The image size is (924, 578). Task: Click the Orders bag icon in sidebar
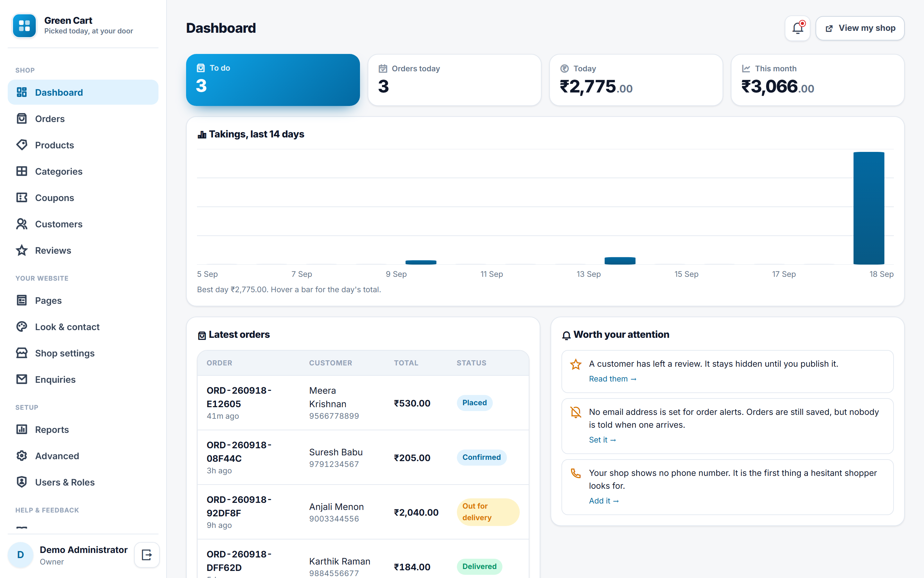click(x=22, y=119)
